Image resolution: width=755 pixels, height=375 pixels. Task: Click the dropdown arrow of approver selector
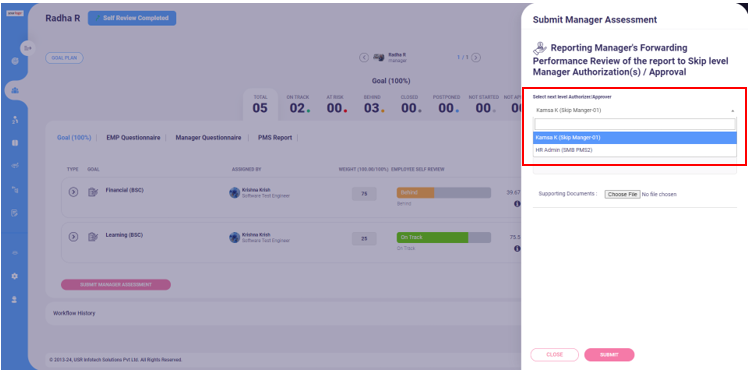click(732, 111)
